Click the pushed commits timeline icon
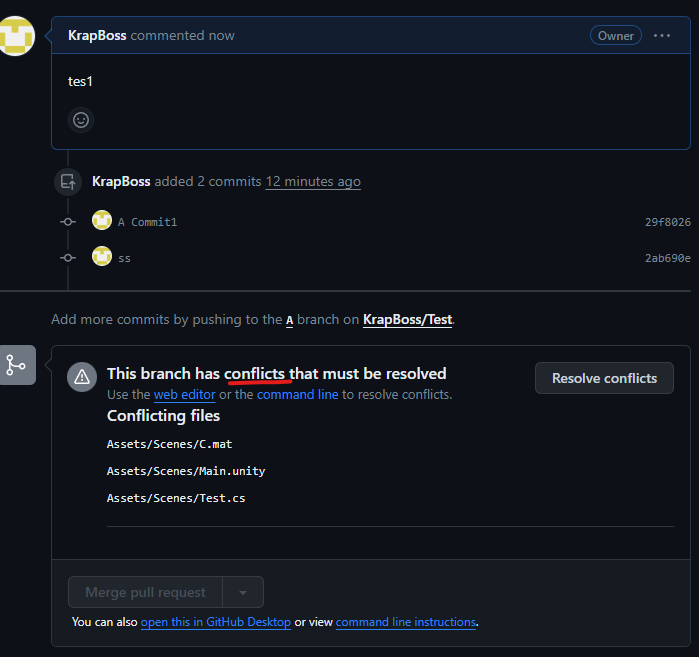Image resolution: width=699 pixels, height=657 pixels. click(x=68, y=182)
